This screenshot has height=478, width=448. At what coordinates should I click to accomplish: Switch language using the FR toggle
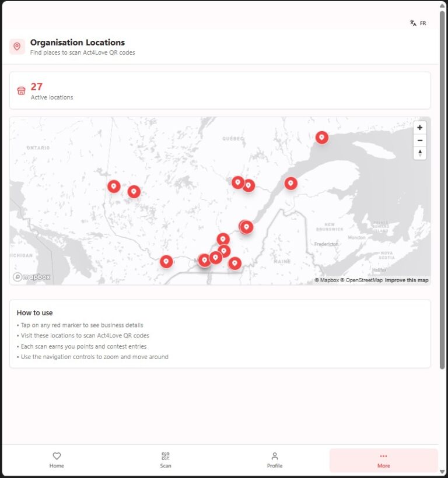418,23
